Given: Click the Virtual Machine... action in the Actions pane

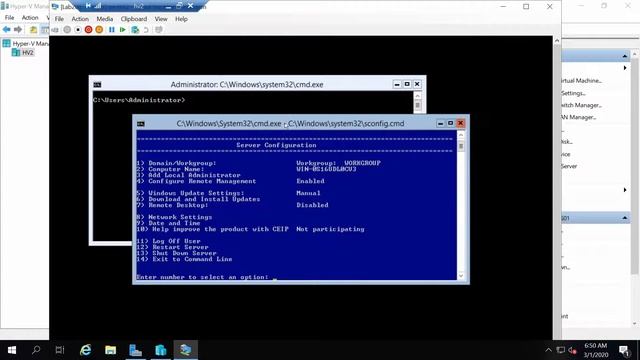Looking at the screenshot, I should point(582,80).
